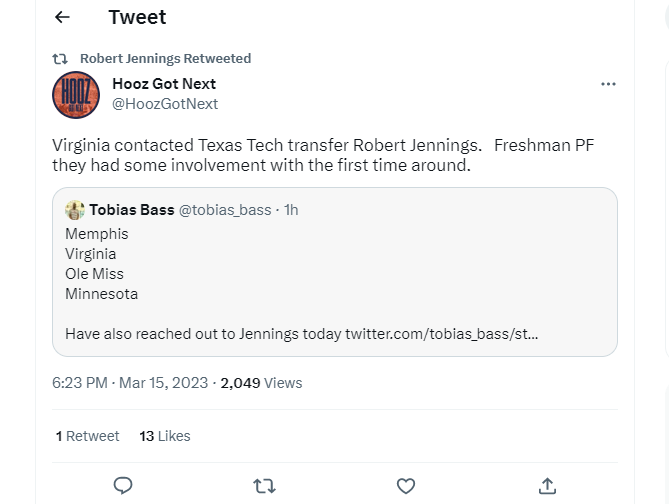
Task: Open the twitter.com/tobias_bass link text
Action: (441, 334)
